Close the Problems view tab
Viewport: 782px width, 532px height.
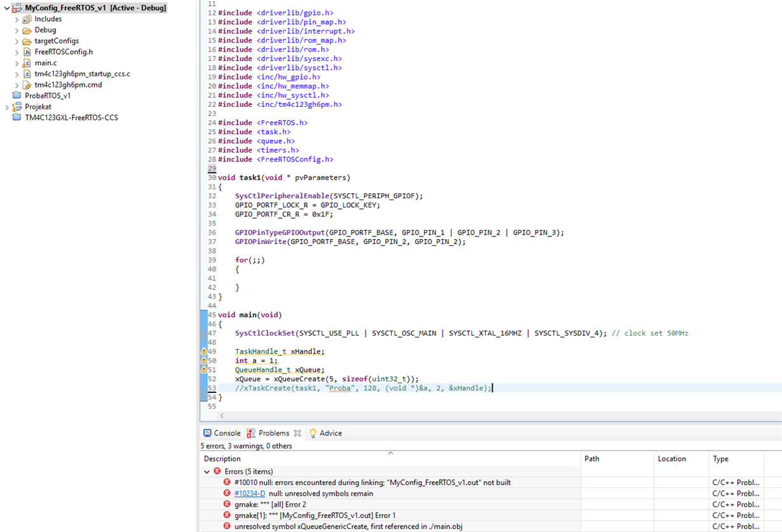point(298,433)
